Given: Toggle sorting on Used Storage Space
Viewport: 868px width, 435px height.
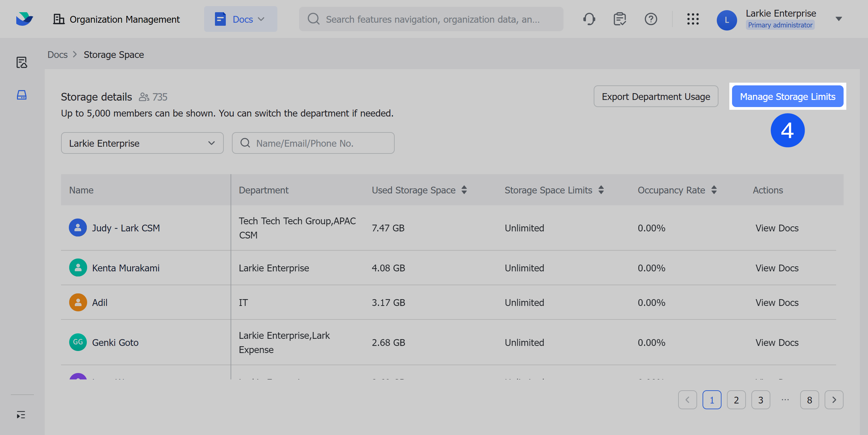Looking at the screenshot, I should coord(464,190).
